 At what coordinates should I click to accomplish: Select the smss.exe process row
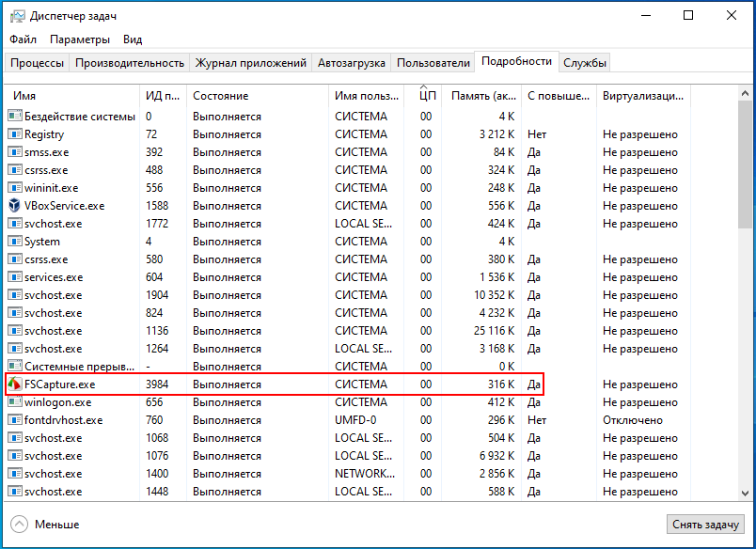[347, 152]
